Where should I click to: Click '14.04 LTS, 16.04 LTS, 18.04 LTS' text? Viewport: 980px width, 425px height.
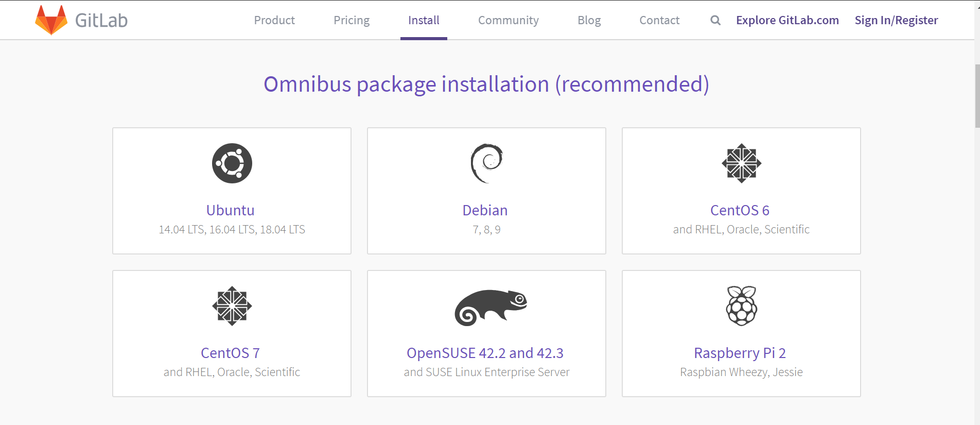pyautogui.click(x=232, y=229)
